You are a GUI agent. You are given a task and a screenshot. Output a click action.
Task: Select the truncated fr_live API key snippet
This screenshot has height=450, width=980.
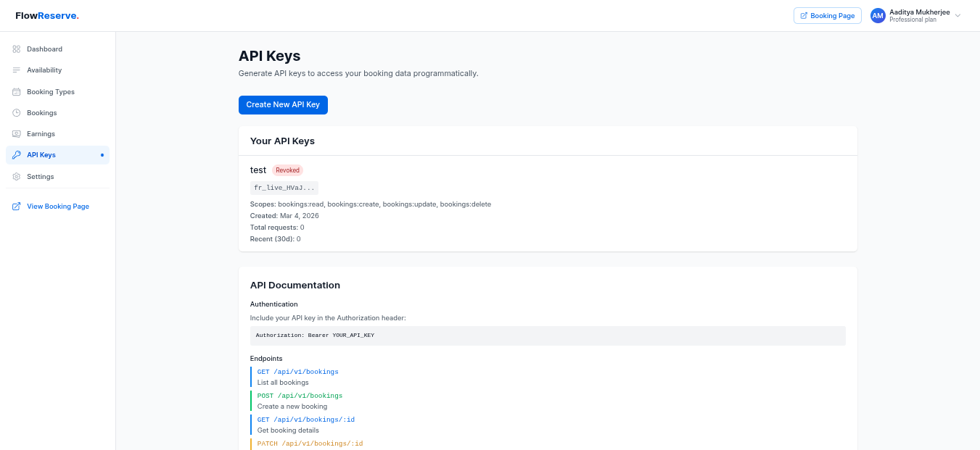click(284, 187)
